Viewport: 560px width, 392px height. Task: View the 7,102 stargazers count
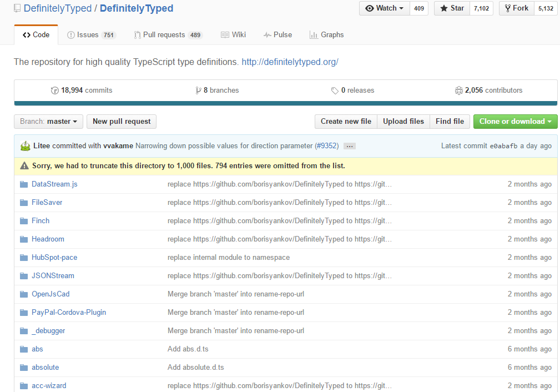click(481, 8)
